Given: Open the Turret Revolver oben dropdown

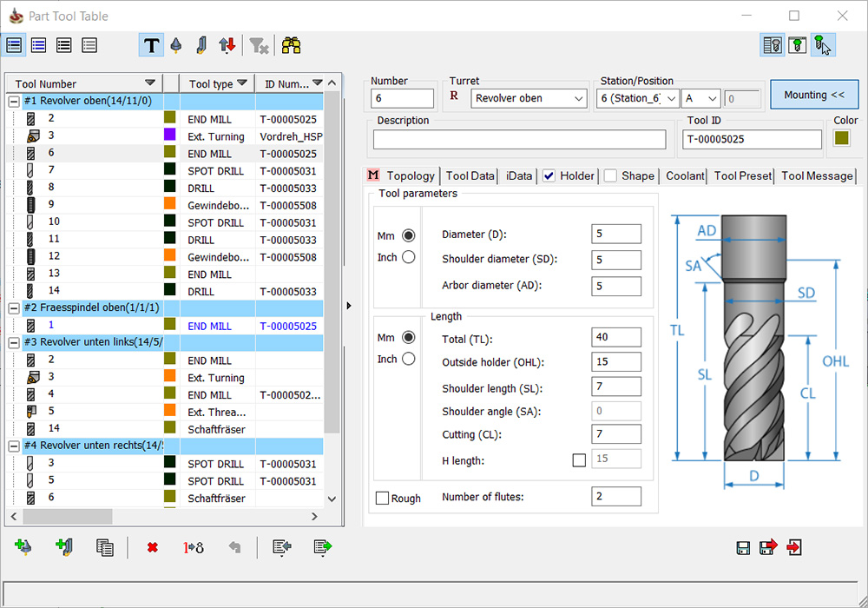Looking at the screenshot, I should pyautogui.click(x=529, y=98).
